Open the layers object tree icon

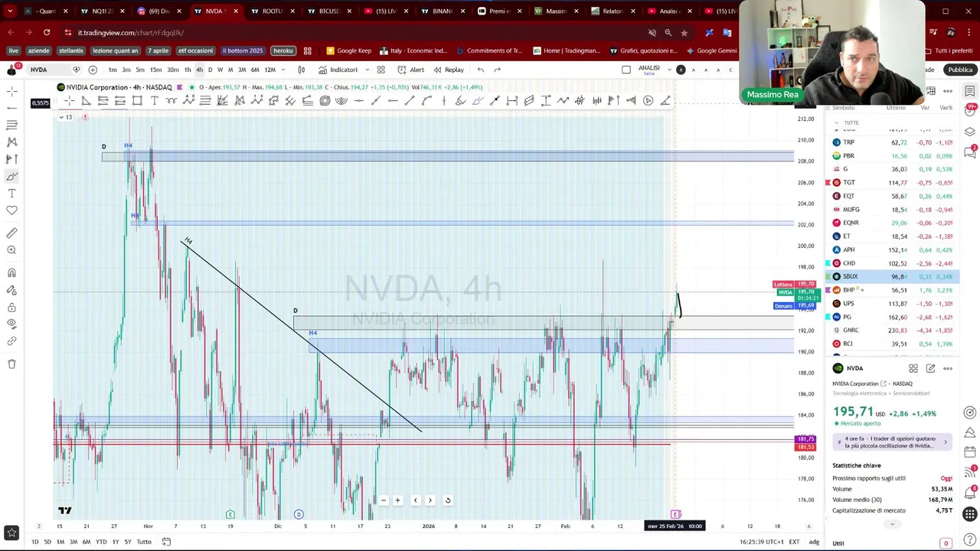coord(970,131)
